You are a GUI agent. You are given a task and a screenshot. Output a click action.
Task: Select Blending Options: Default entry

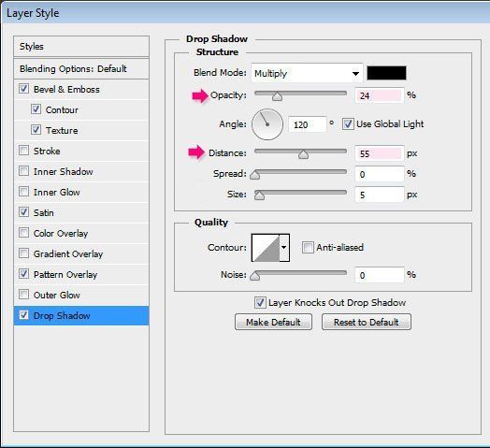tap(81, 69)
